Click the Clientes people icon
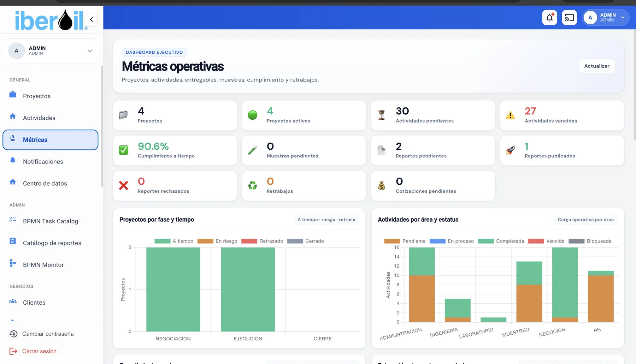The width and height of the screenshot is (636, 364). (x=13, y=301)
